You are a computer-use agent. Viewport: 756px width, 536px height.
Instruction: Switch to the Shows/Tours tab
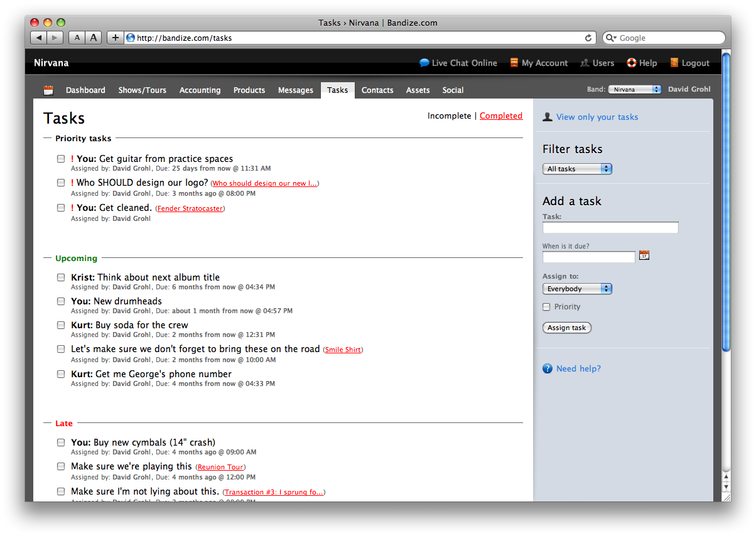[x=143, y=90]
